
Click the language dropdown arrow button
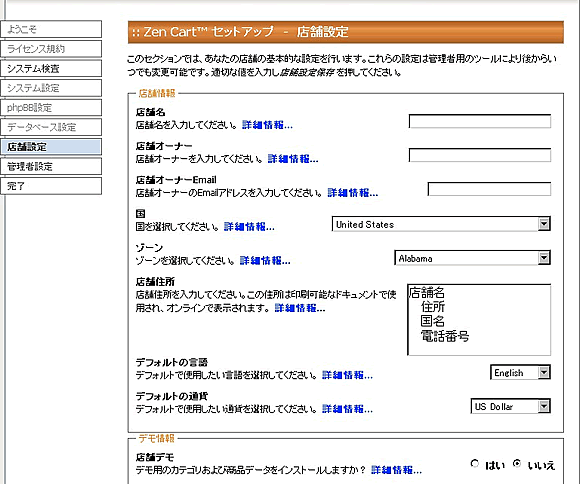[544, 372]
